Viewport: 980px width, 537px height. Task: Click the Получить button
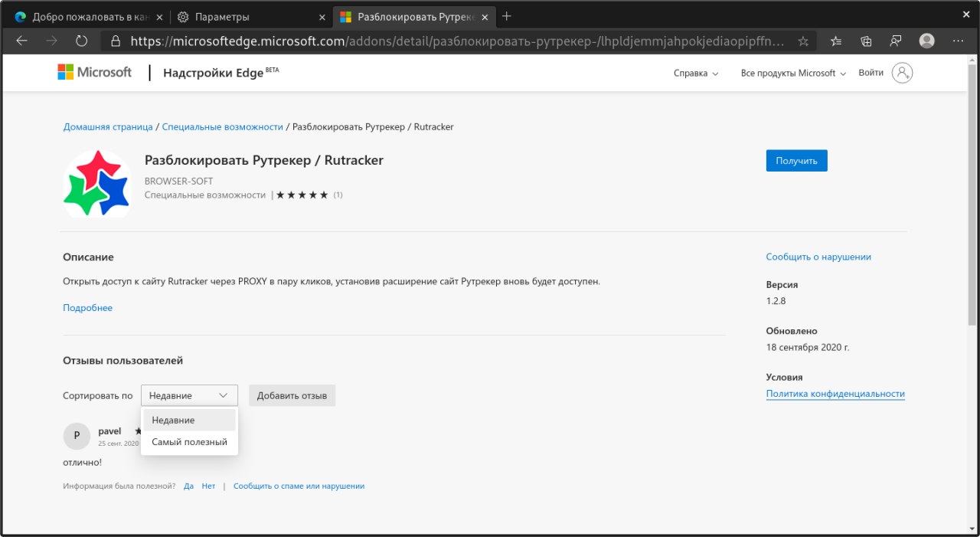coord(796,161)
